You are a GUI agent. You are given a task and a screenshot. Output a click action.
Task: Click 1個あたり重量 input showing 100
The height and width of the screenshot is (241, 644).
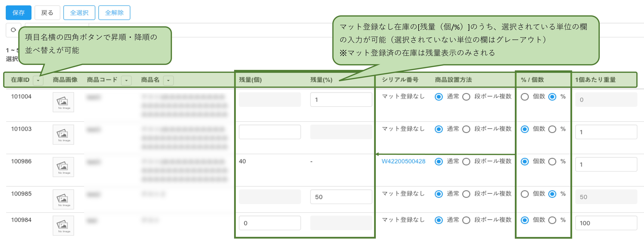point(606,223)
